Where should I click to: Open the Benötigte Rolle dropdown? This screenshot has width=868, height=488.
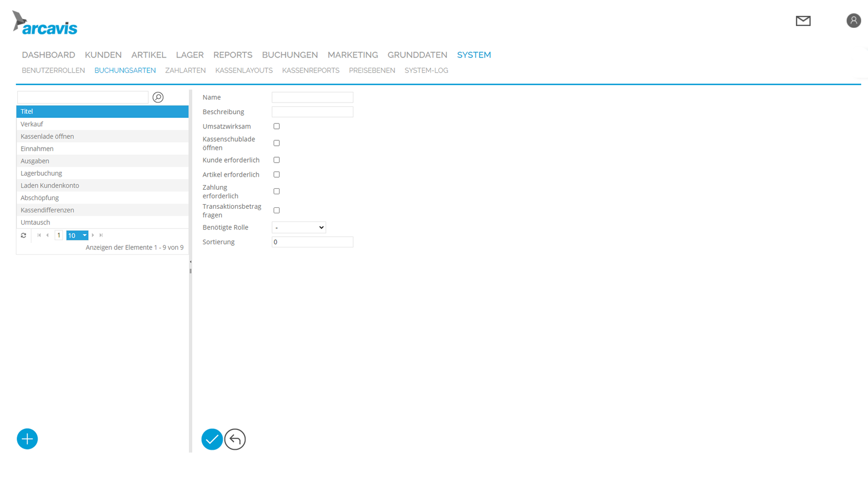coord(298,227)
